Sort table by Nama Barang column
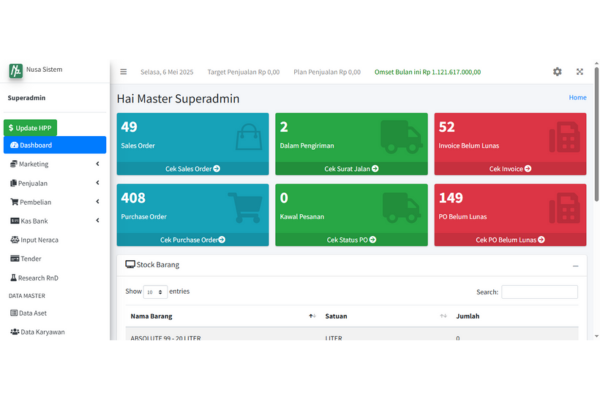600x400 pixels. 312,316
